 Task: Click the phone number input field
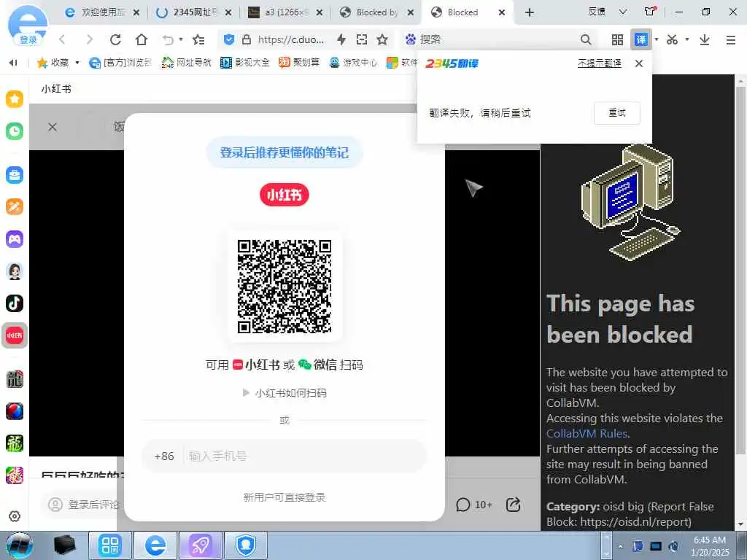pos(305,456)
